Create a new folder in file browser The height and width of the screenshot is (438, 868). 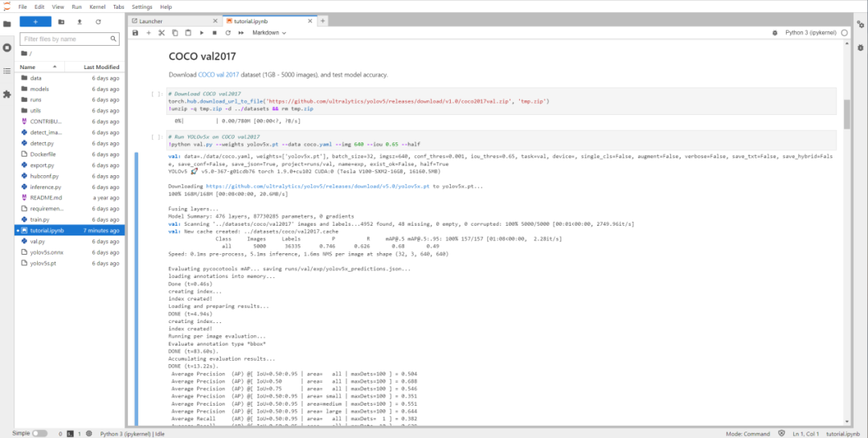[61, 22]
